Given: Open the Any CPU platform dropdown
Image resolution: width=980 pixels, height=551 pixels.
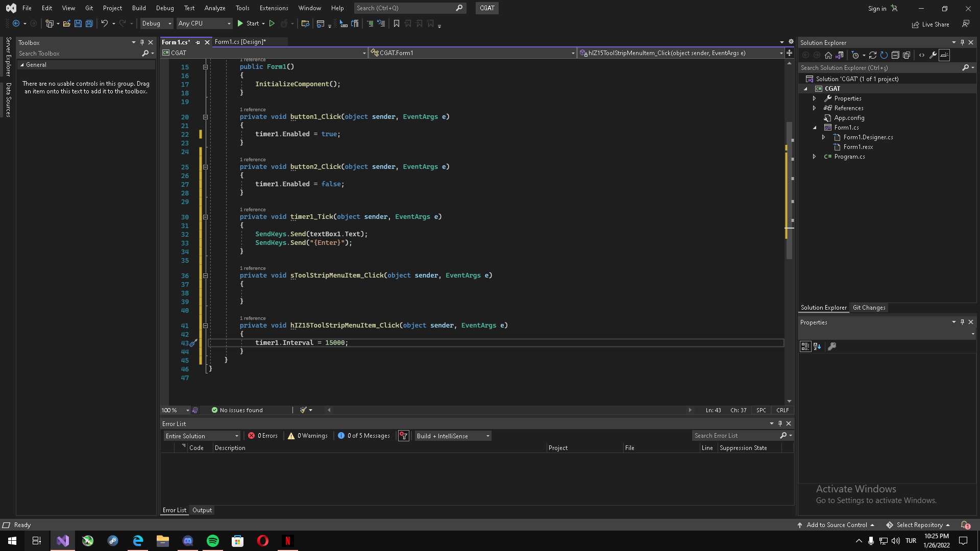Looking at the screenshot, I should click(x=204, y=23).
